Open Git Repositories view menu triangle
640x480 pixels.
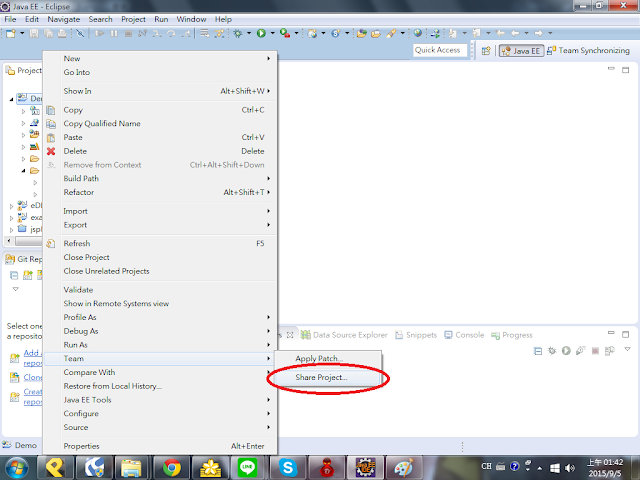tap(16, 289)
